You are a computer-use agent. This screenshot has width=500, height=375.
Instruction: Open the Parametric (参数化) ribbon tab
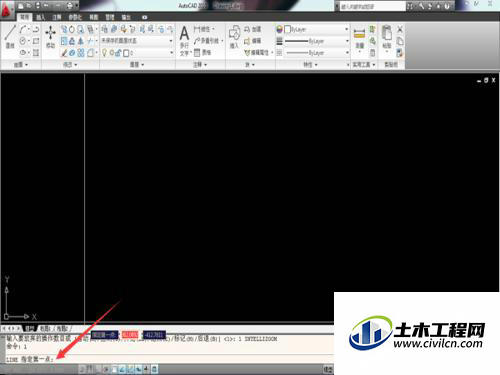click(75, 17)
